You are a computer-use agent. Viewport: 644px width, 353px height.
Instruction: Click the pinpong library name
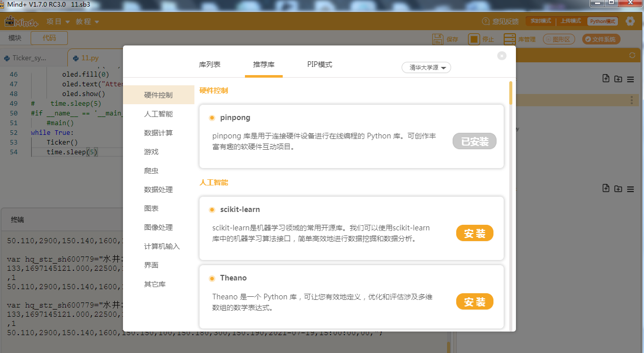235,117
